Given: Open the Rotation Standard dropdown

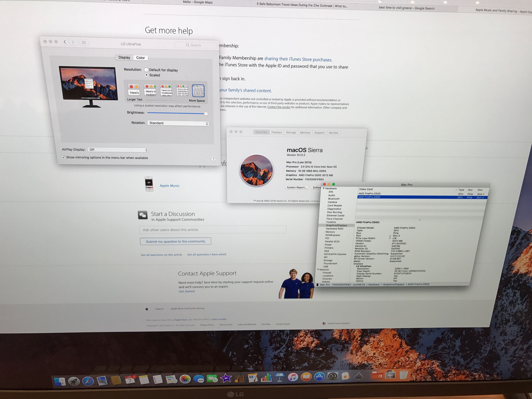Looking at the screenshot, I should (178, 123).
